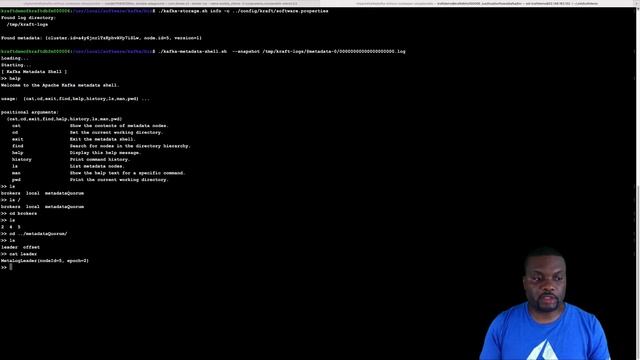Click the '>> cat leader' command line
This screenshot has height=360, width=640.
coord(19,254)
